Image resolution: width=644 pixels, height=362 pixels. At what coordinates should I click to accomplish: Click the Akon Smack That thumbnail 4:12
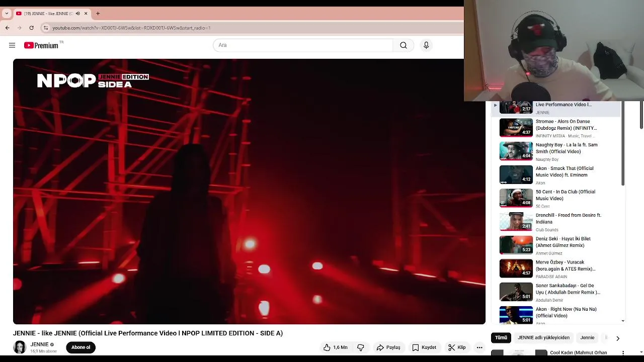click(x=516, y=175)
